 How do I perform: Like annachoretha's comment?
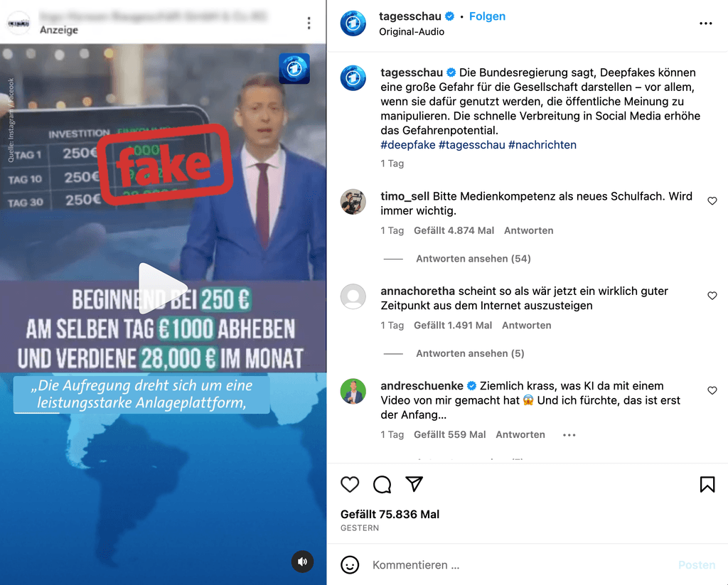tap(712, 296)
